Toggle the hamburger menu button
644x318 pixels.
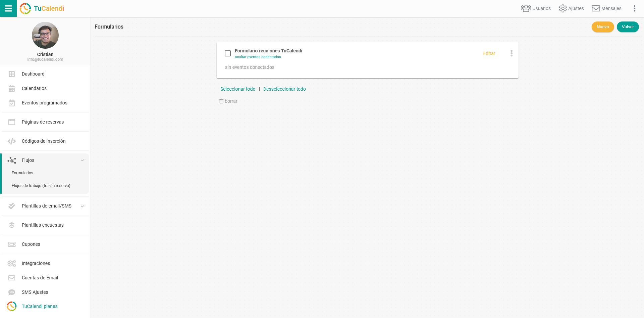8,8
